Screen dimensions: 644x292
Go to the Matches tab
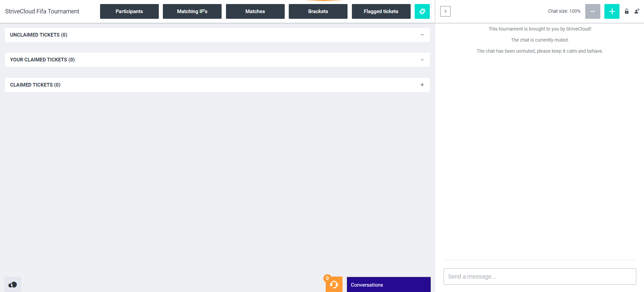pyautogui.click(x=255, y=11)
